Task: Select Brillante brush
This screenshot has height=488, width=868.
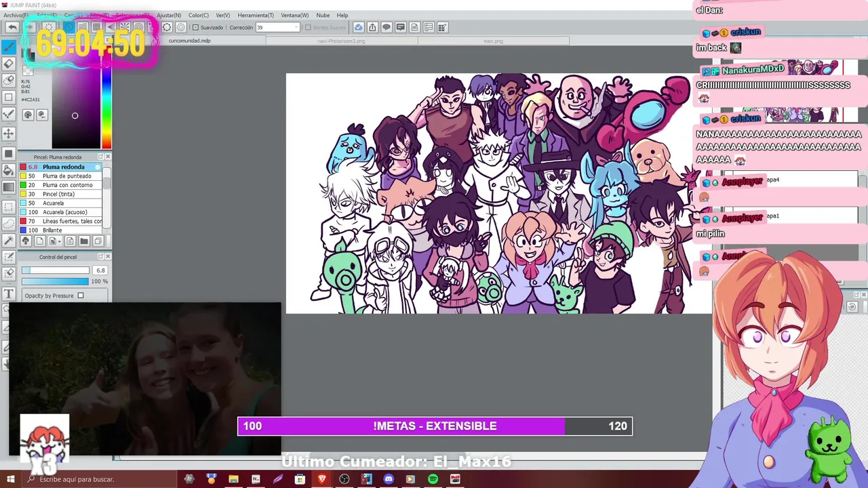Action: [x=60, y=230]
